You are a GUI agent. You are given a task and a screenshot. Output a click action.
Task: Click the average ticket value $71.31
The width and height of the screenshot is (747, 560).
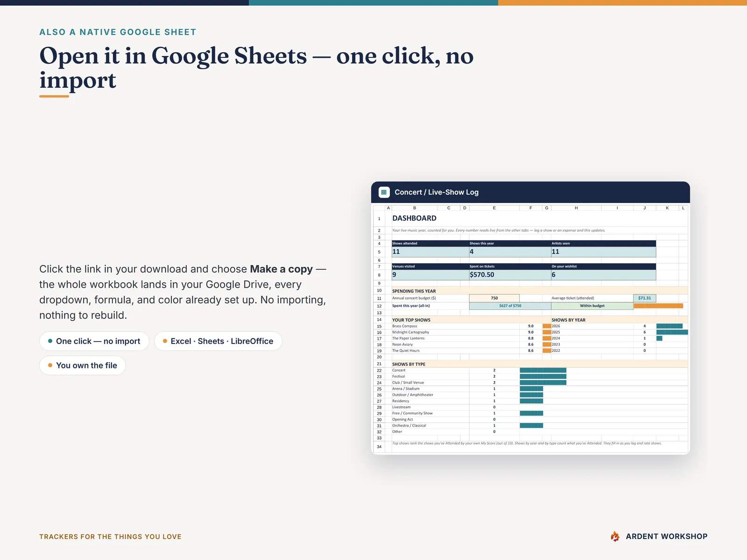point(645,298)
